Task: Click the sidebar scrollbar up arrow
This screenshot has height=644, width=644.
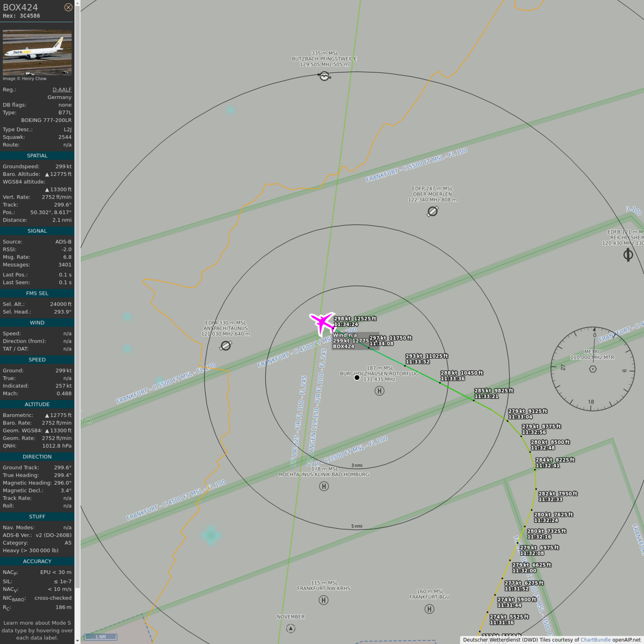Action: (x=77, y=3)
